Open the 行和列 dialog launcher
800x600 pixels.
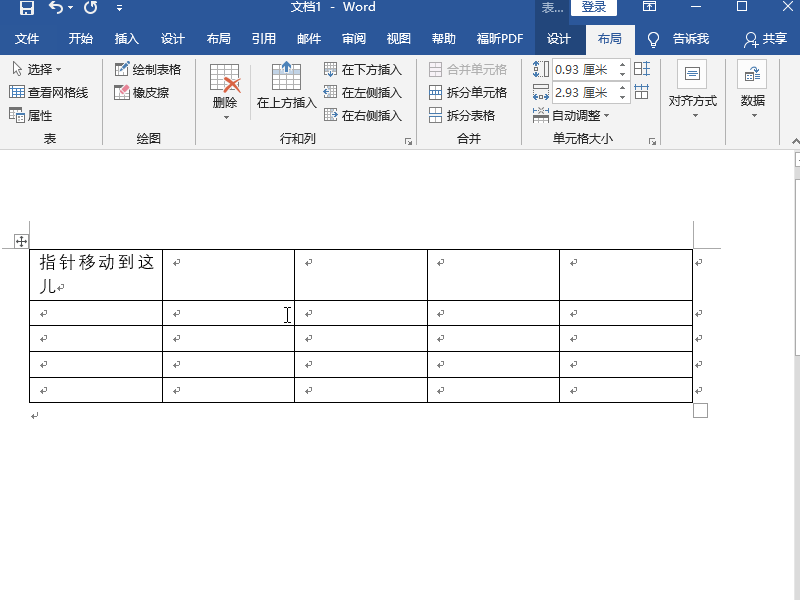click(408, 141)
